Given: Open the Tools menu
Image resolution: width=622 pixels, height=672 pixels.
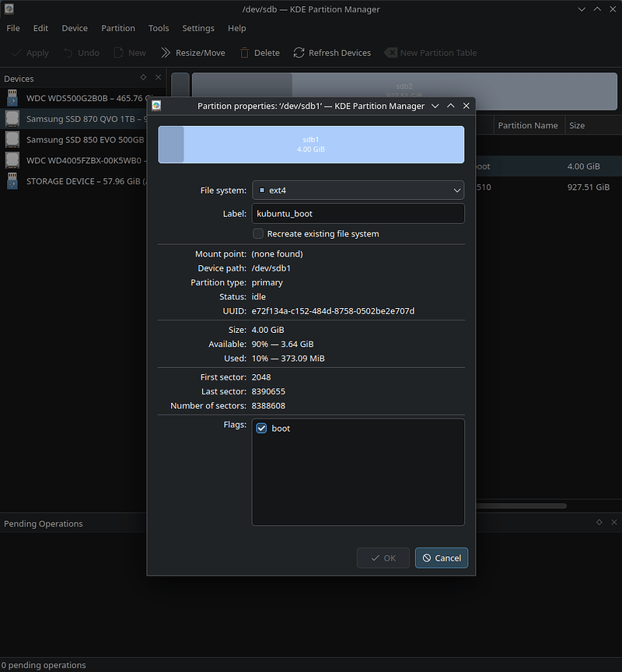Looking at the screenshot, I should (159, 28).
